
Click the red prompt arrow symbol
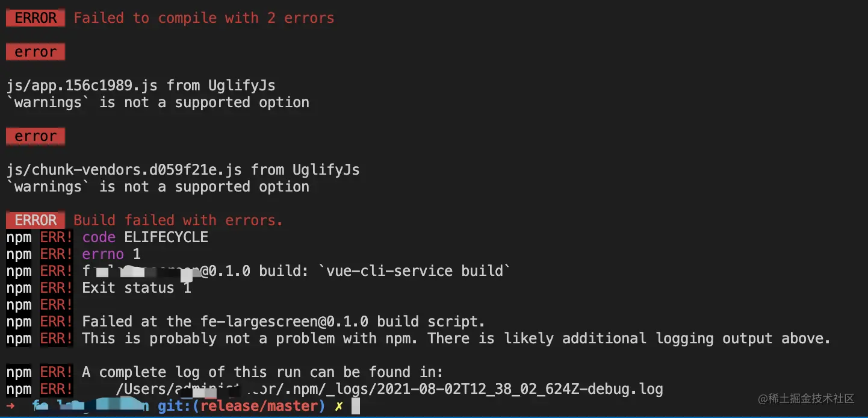click(x=11, y=406)
